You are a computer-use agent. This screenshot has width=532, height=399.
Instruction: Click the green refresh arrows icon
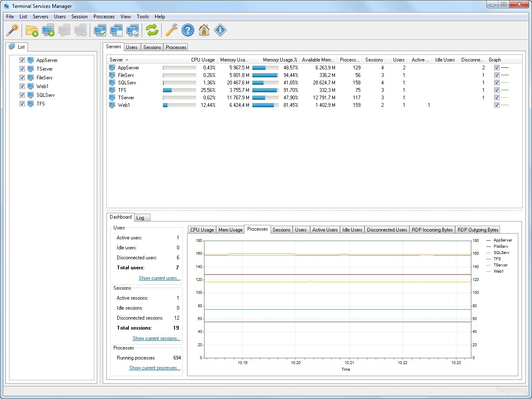(x=152, y=30)
